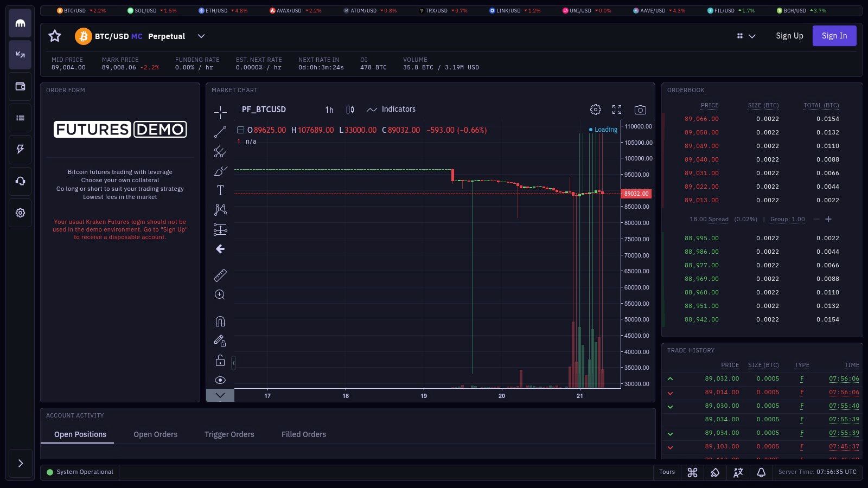Take a chart snapshot with the camera icon

coord(640,109)
